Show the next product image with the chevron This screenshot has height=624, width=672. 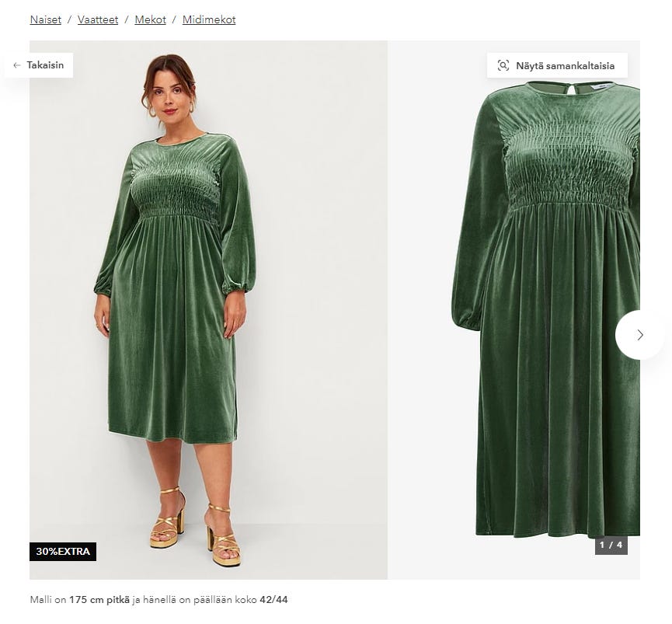(x=639, y=335)
